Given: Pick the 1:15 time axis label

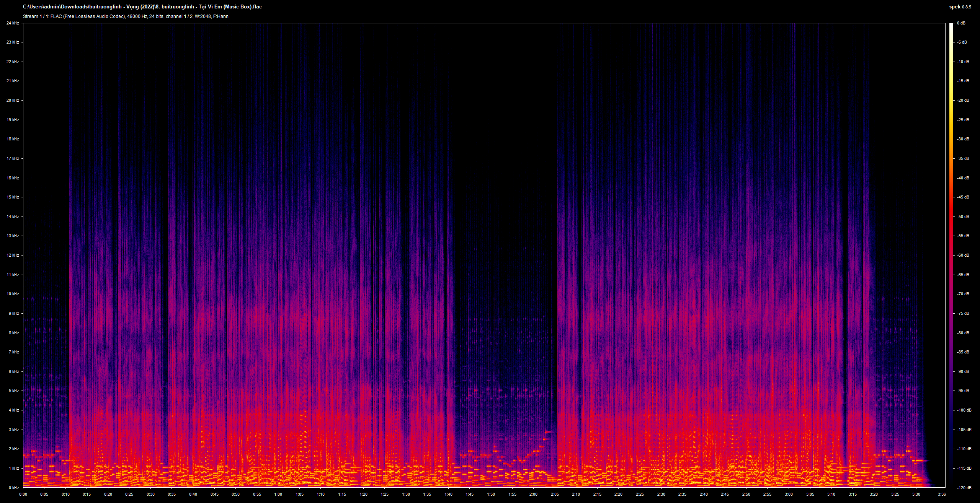Looking at the screenshot, I should [x=342, y=494].
